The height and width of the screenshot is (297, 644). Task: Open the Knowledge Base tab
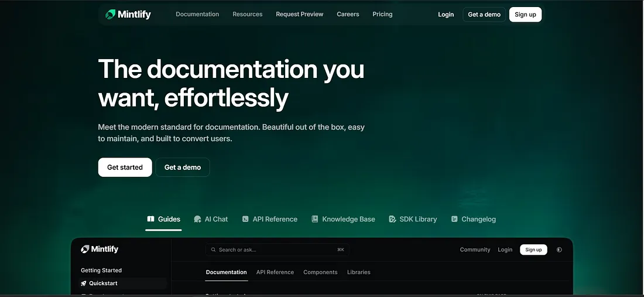click(x=343, y=219)
